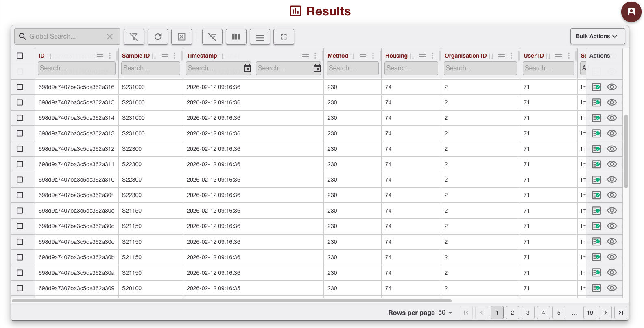Sort by the Housing column
This screenshot has width=644, height=328.
coord(412,56)
